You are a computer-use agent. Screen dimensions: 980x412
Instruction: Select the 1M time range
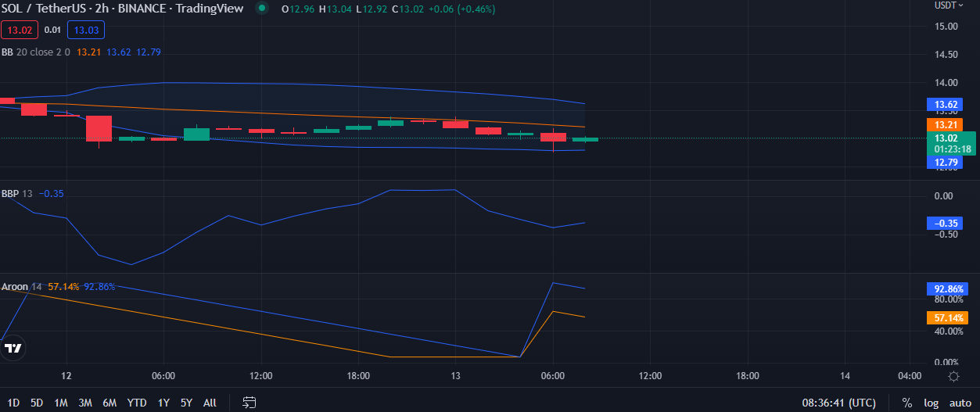(x=60, y=403)
